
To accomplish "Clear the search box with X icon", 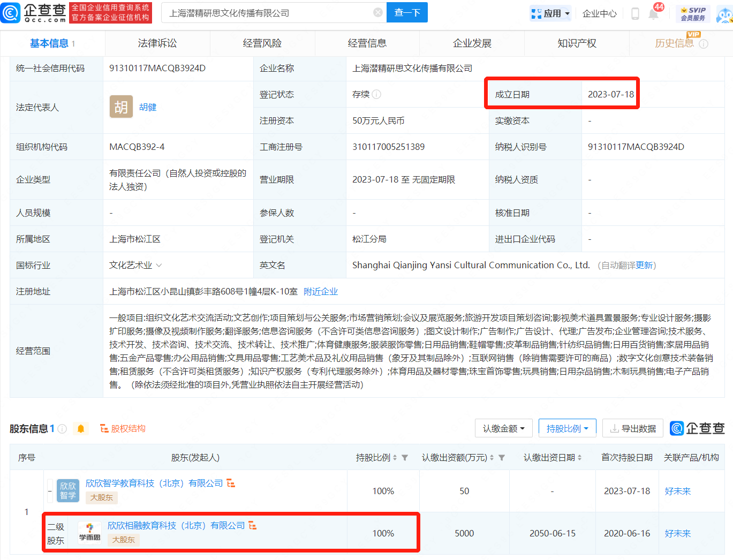I will coord(378,12).
